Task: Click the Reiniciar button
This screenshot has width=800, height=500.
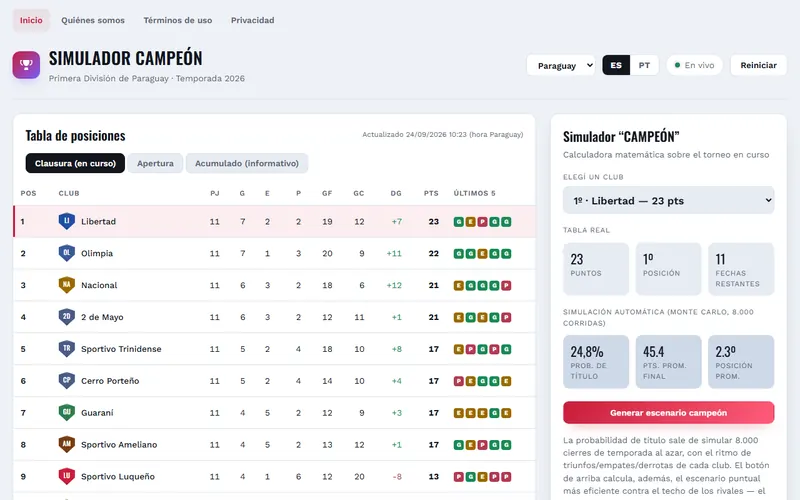Action: 758,65
